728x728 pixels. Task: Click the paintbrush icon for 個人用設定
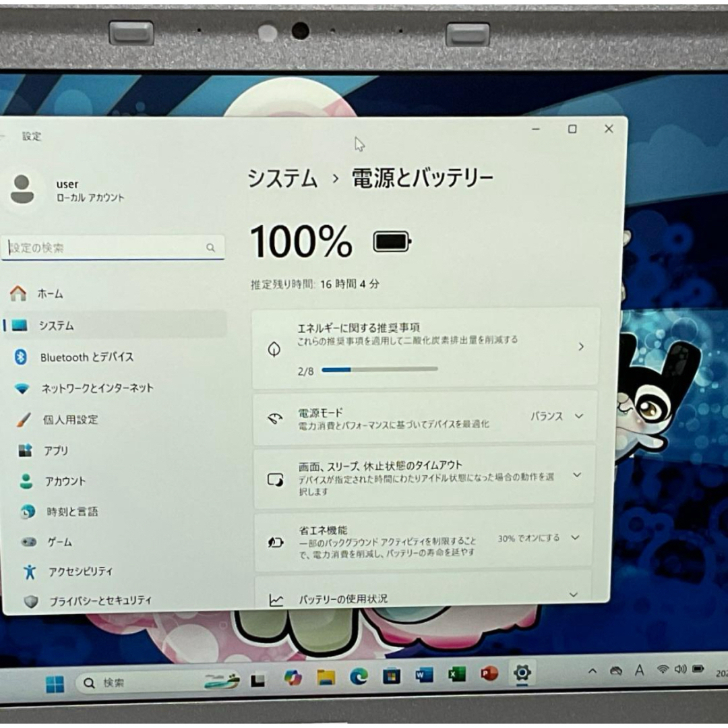(x=24, y=420)
